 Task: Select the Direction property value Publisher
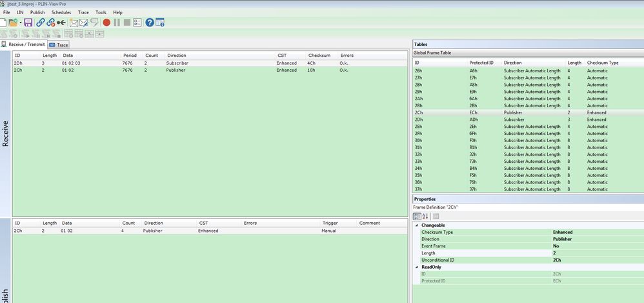coord(562,239)
